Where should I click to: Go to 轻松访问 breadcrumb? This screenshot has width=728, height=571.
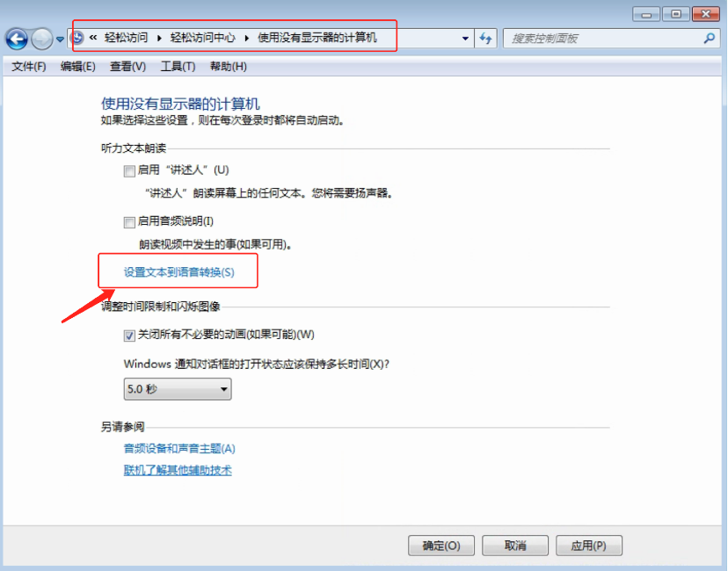click(126, 38)
